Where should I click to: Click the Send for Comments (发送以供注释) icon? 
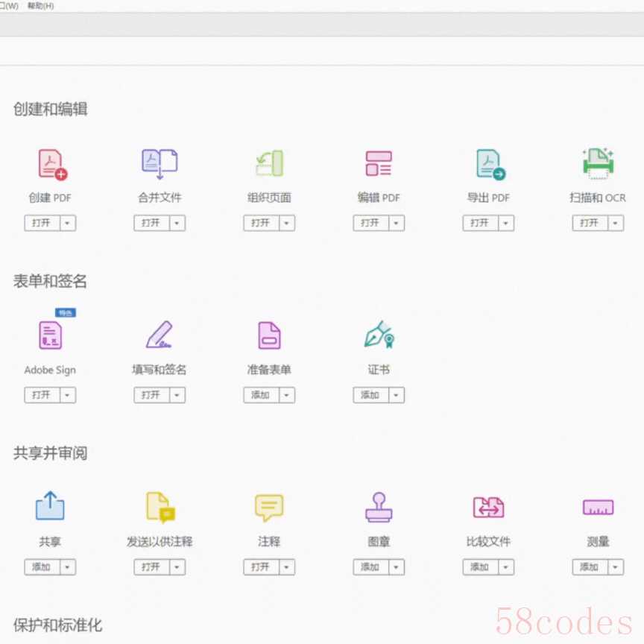point(160,508)
